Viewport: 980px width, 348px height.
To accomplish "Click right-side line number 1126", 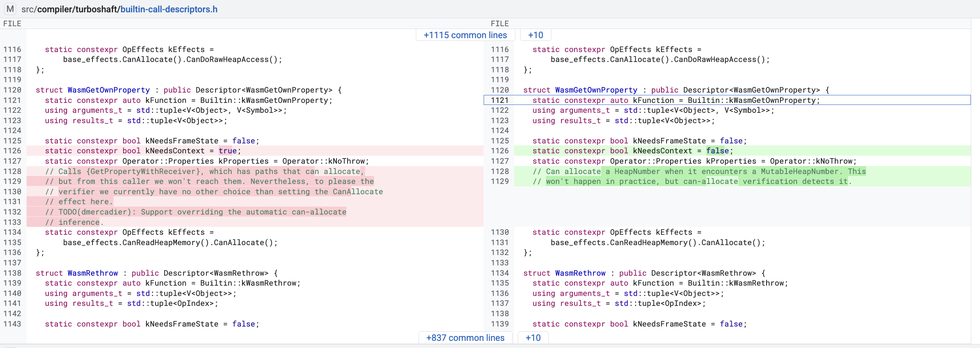I will pyautogui.click(x=500, y=151).
